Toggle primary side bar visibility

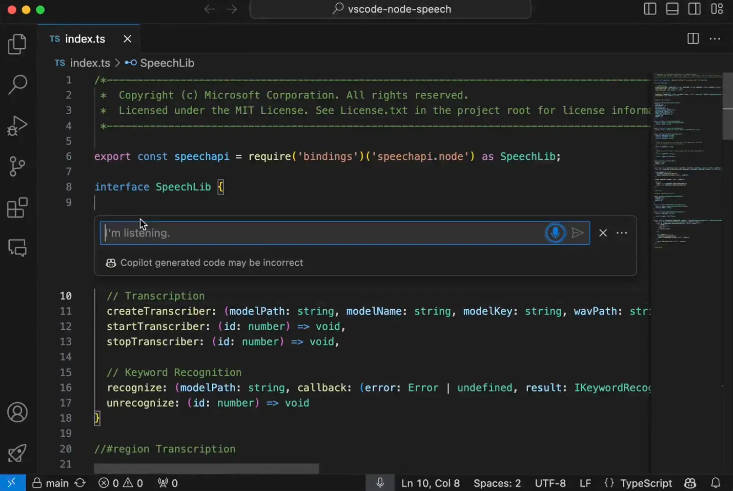tap(650, 9)
